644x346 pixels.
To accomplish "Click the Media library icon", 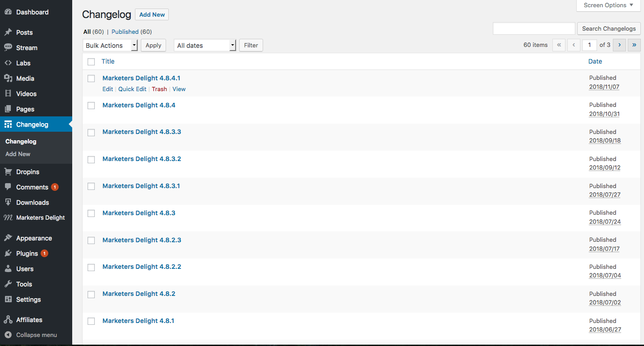I will pyautogui.click(x=8, y=78).
